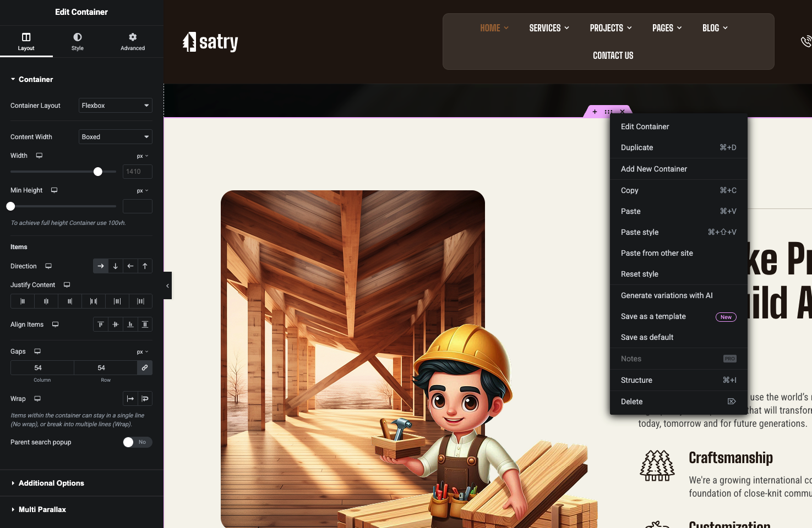Viewport: 812px width, 528px height.
Task: Set align items to flex start (top)
Action: pyautogui.click(x=101, y=324)
